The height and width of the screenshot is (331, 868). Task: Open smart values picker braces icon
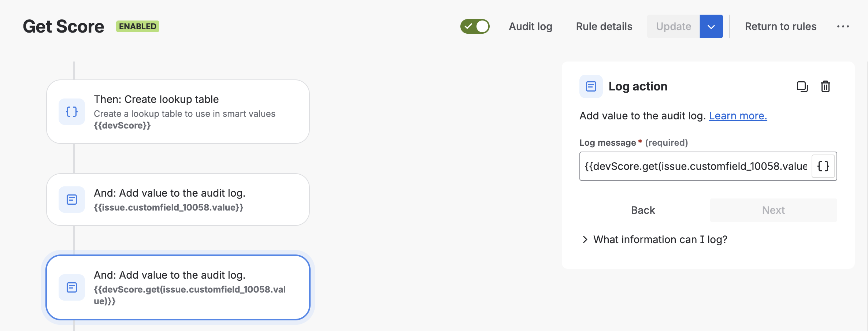click(x=823, y=166)
